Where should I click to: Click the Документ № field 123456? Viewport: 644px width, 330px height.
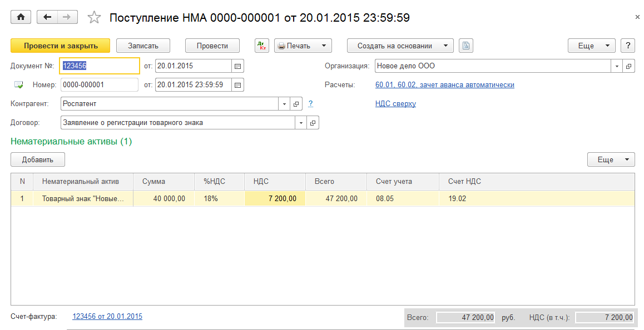(x=100, y=66)
